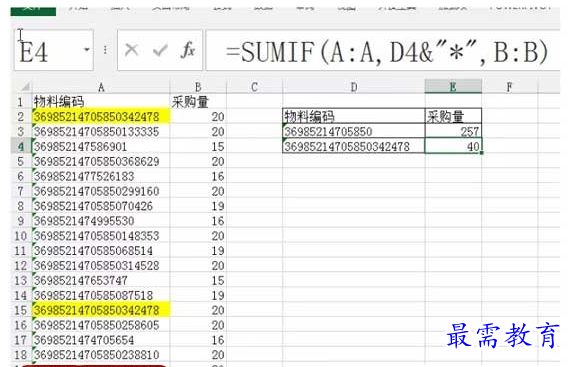
Task: Select cell containing 369852147499​5530
Action: (x=101, y=221)
